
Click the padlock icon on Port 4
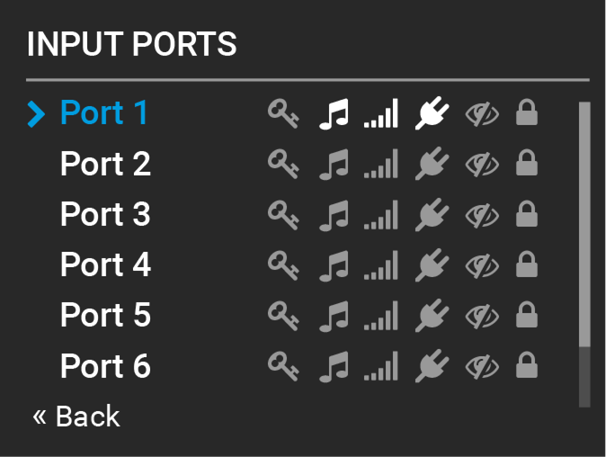point(527,265)
